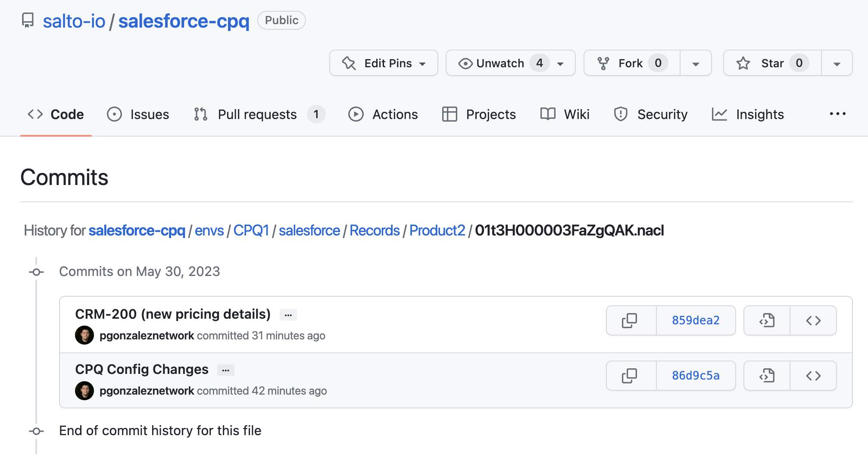Navigate to CPQ1 folder in breadcrumb
Screen dimensions: 868x458
pyautogui.click(x=251, y=230)
